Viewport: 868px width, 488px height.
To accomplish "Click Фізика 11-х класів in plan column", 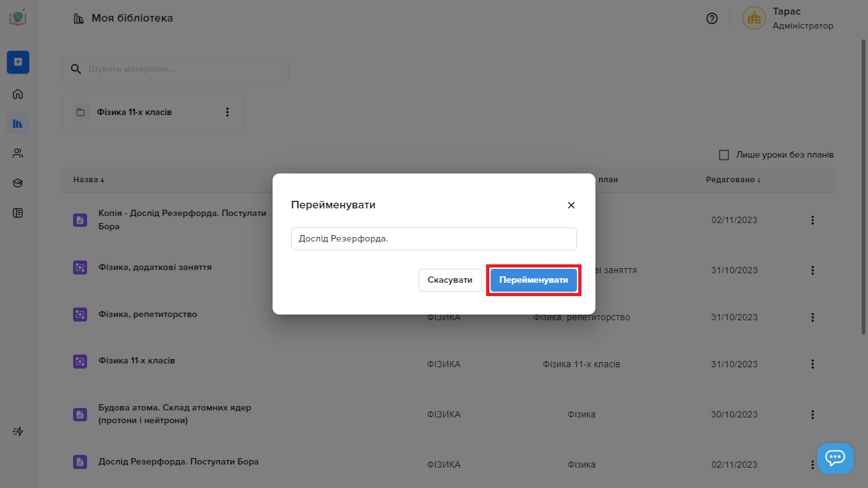I will [581, 364].
